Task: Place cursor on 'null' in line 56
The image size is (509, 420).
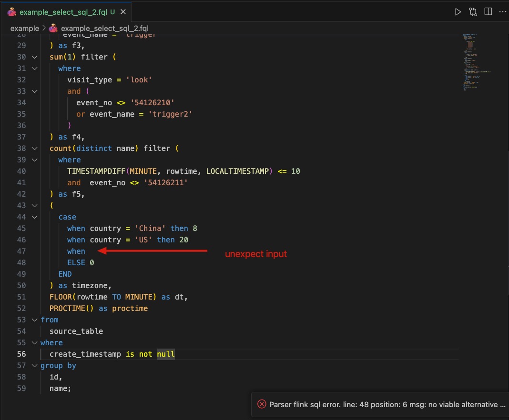Action: [166, 354]
